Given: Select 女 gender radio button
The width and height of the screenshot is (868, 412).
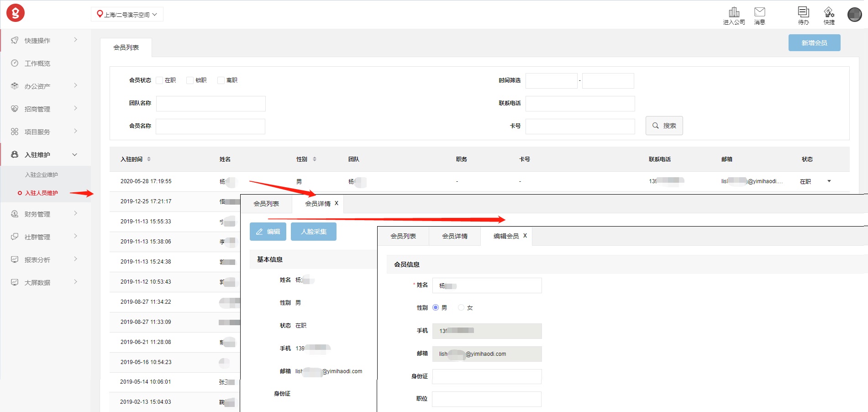Looking at the screenshot, I should 461,307.
